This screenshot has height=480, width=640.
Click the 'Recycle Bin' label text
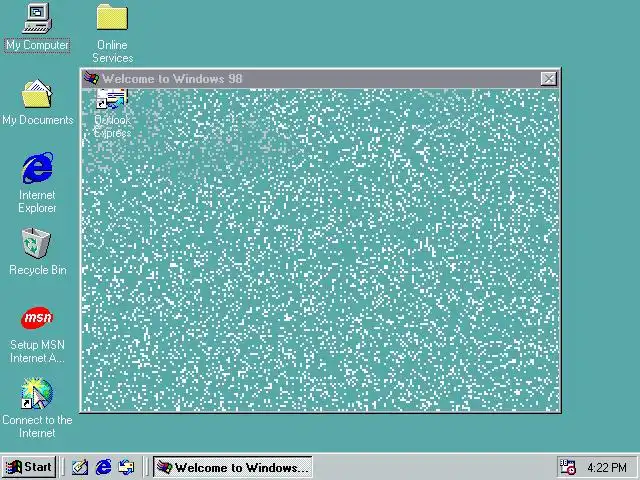(38, 270)
